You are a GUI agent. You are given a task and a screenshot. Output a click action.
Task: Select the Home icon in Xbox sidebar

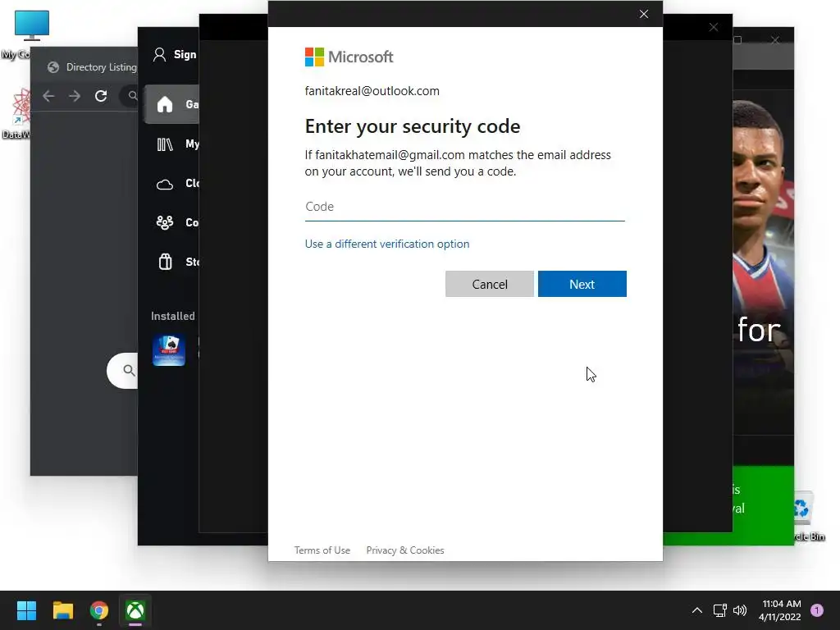click(165, 104)
